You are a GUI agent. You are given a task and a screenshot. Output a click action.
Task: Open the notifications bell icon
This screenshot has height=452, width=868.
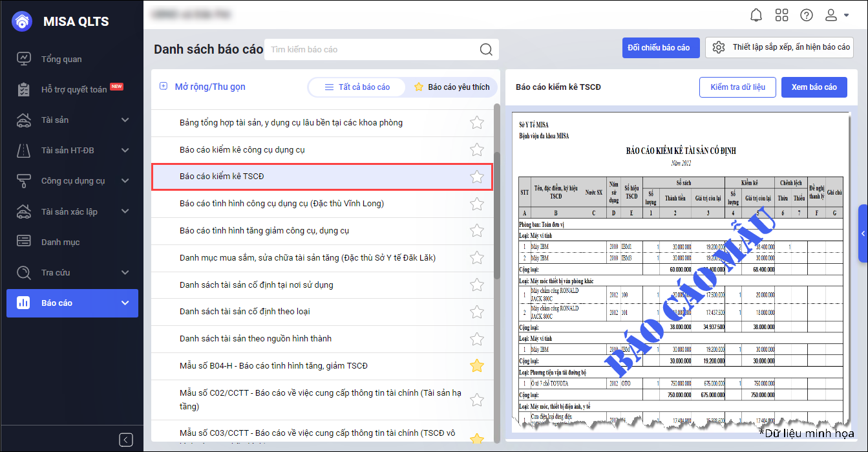pyautogui.click(x=756, y=15)
